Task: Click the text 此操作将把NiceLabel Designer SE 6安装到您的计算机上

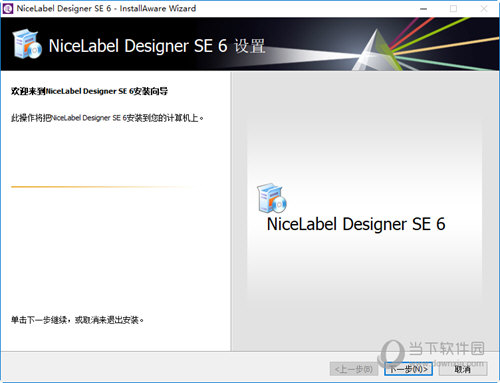Action: pyautogui.click(x=107, y=118)
